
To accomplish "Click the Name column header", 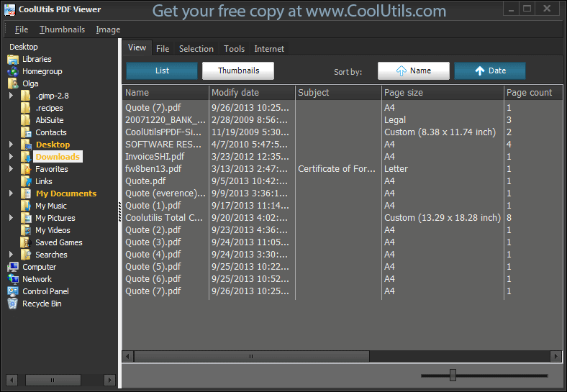I will click(165, 93).
